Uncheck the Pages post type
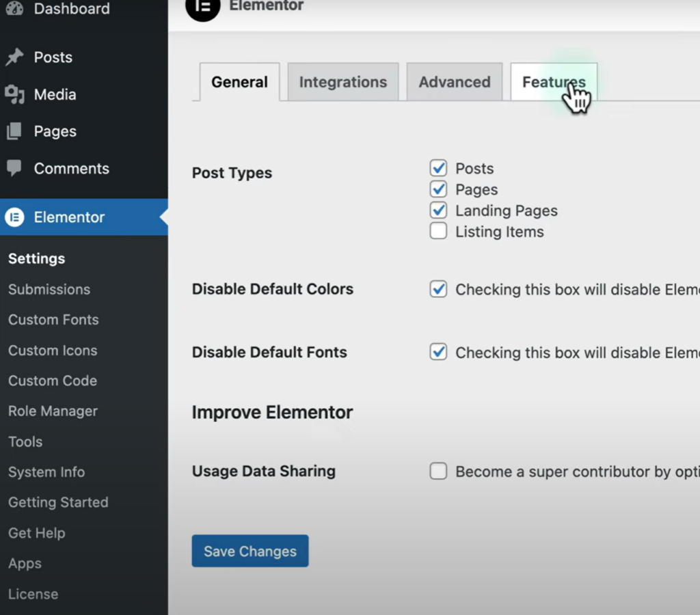This screenshot has width=700, height=615. point(438,189)
